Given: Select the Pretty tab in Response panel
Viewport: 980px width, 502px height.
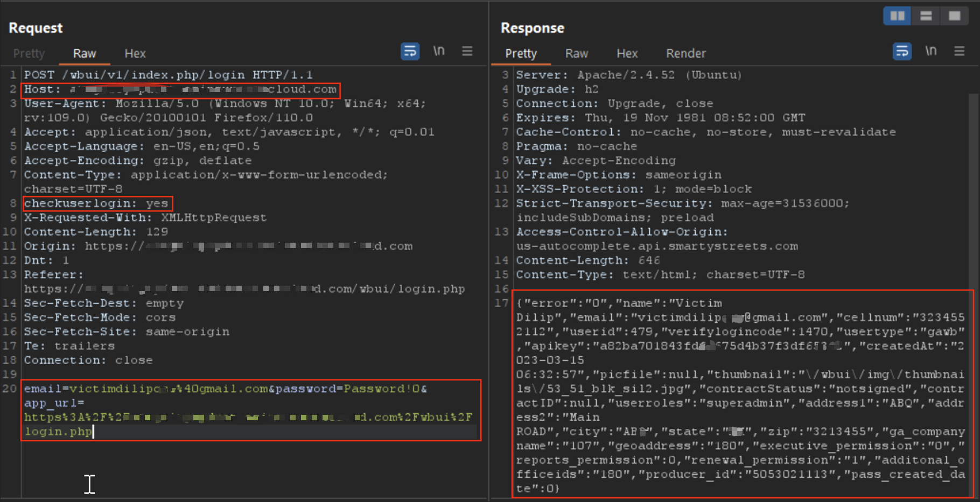Looking at the screenshot, I should [521, 54].
